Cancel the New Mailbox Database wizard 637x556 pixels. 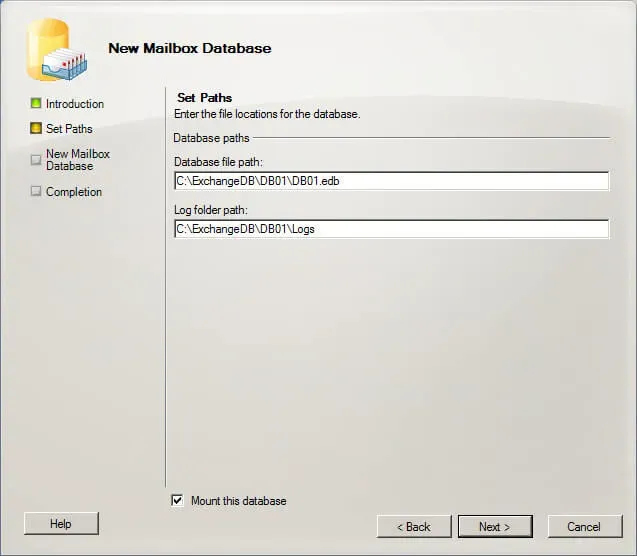point(584,526)
